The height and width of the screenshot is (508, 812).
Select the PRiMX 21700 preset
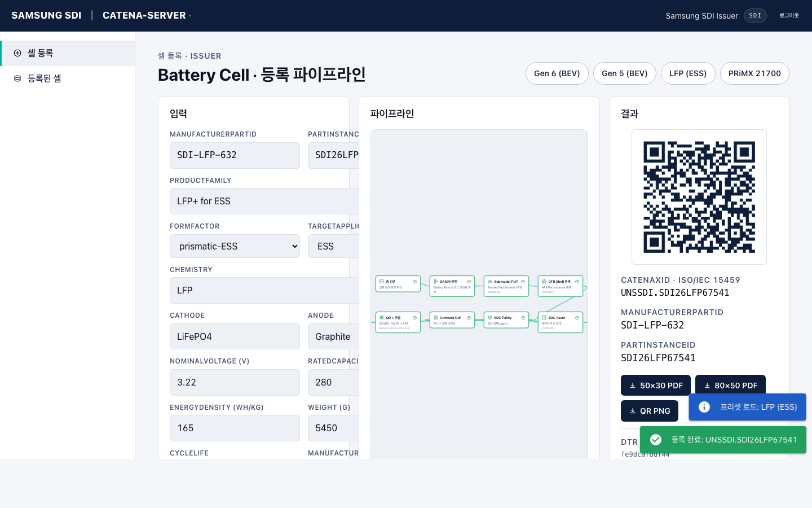coord(754,73)
